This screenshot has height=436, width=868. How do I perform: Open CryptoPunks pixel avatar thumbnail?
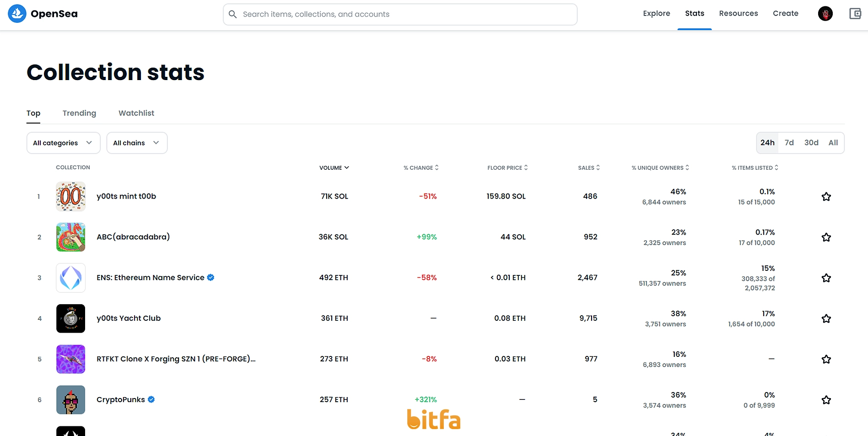pos(70,400)
